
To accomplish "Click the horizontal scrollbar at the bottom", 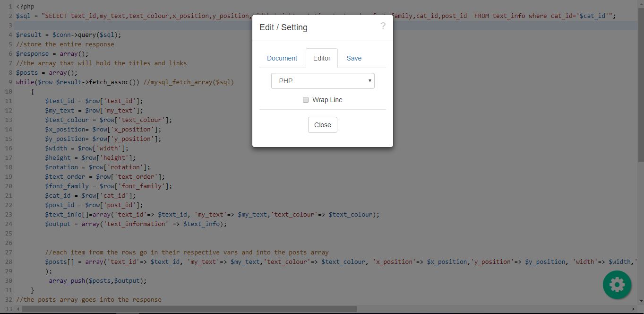I will pyautogui.click(x=189, y=309).
